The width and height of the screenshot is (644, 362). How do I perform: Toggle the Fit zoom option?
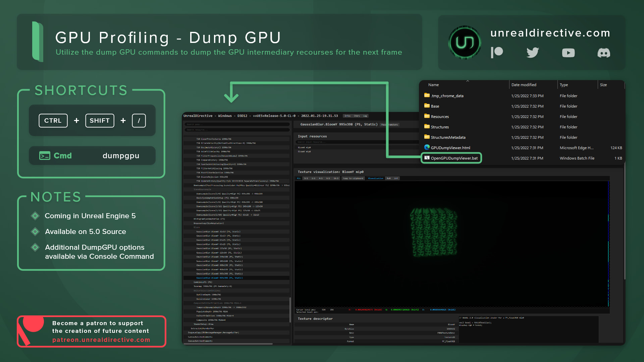tap(299, 178)
